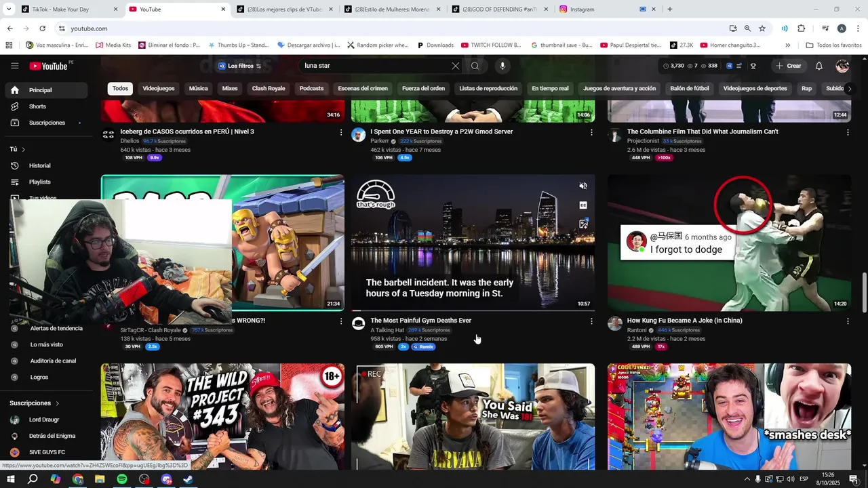Viewport: 868px width, 488px height.
Task: Click the zoom magnifier in address bar
Action: 747,28
